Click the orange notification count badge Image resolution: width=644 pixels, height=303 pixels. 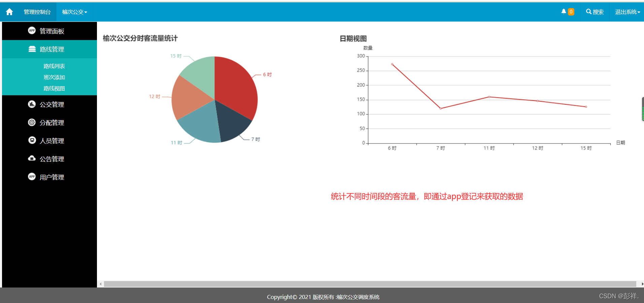(x=571, y=12)
